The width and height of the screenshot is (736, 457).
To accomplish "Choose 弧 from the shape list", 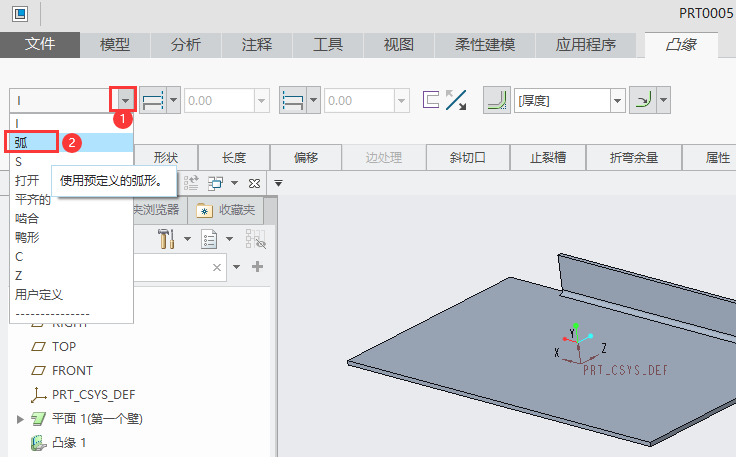I will [x=71, y=143].
